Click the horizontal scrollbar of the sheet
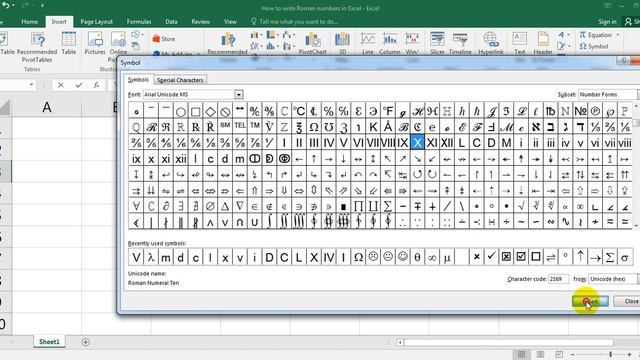 [508, 342]
